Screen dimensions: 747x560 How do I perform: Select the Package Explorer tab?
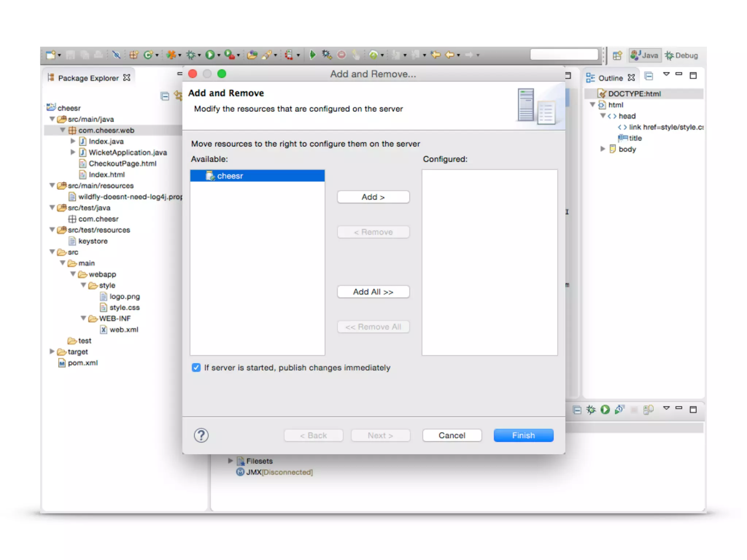(88, 78)
